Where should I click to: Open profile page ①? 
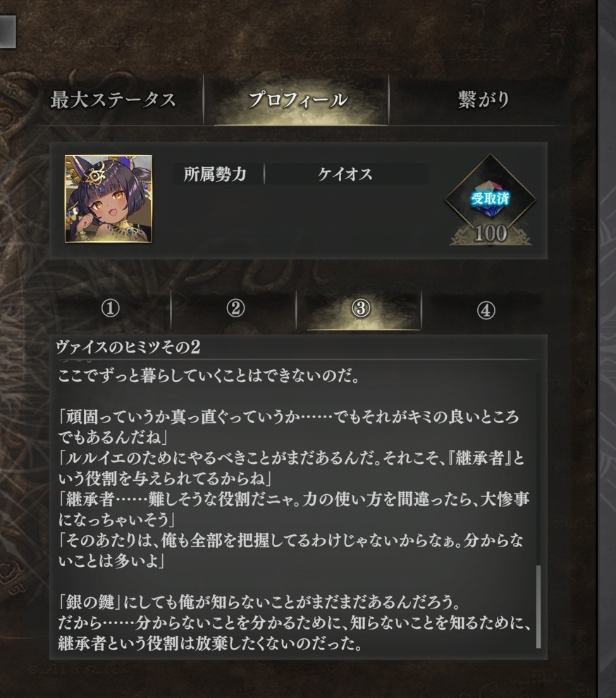point(111,309)
